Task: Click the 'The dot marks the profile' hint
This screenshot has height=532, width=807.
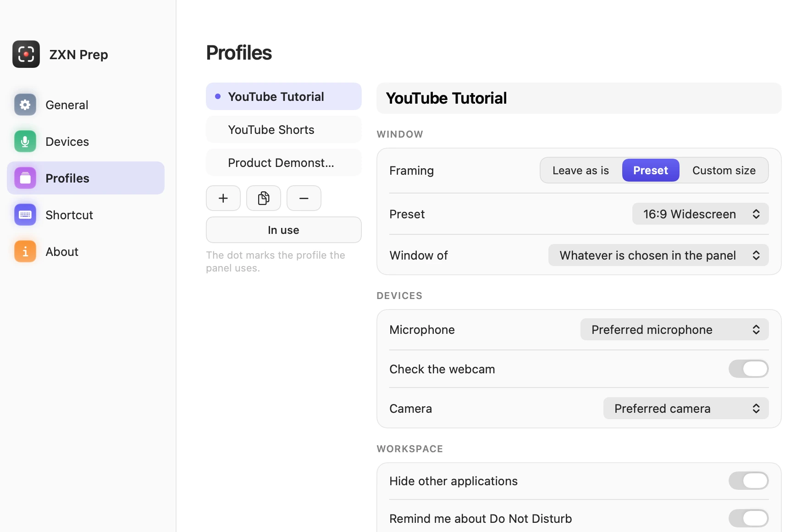Action: coord(276,261)
